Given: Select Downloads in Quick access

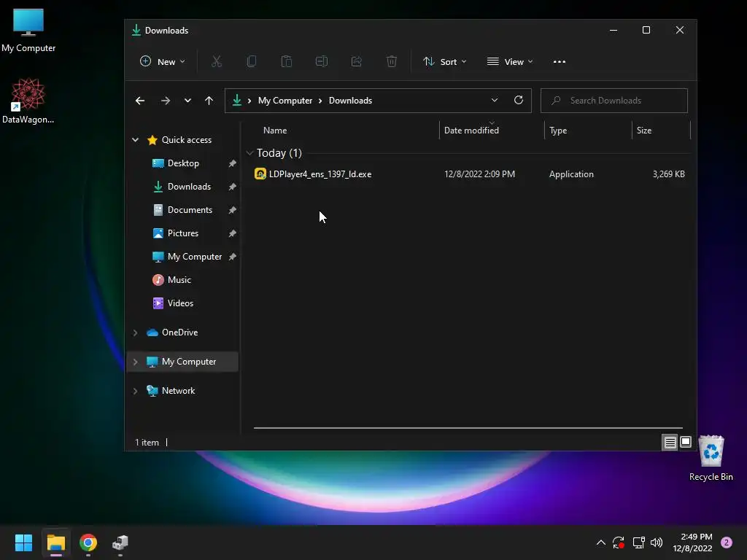Looking at the screenshot, I should point(189,187).
